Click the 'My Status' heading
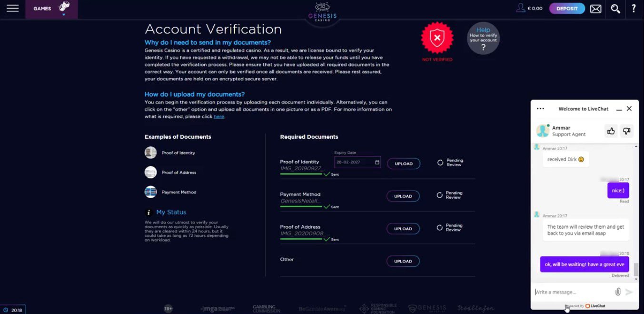Image resolution: width=644 pixels, height=314 pixels. (x=171, y=212)
